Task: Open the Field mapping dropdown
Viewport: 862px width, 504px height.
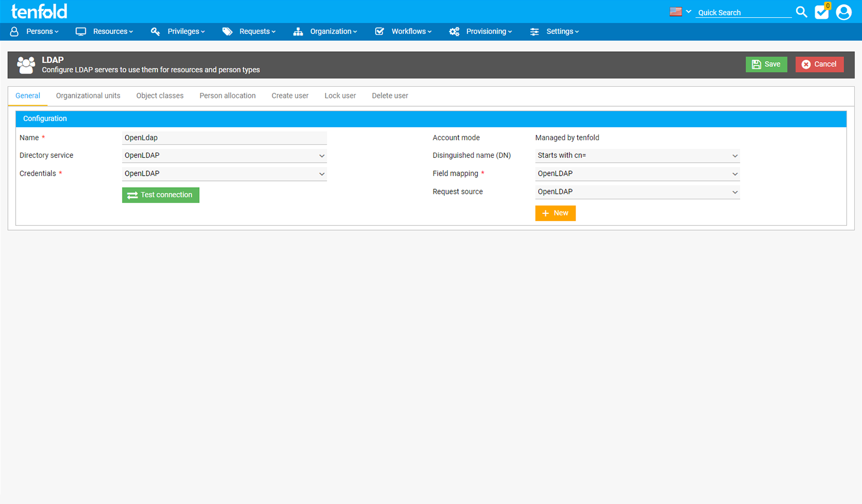Action: coord(637,174)
